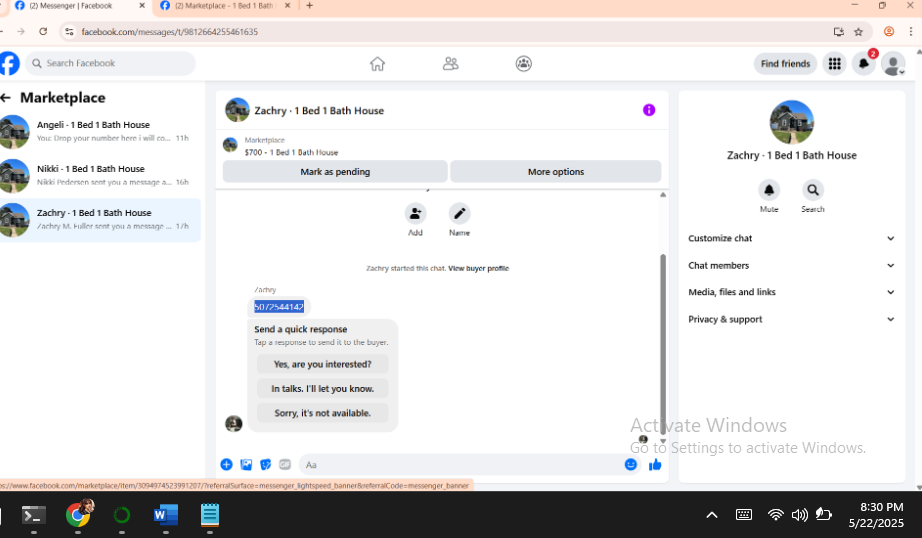Open the Facebook Home icon
922x538 pixels.
pyautogui.click(x=377, y=64)
